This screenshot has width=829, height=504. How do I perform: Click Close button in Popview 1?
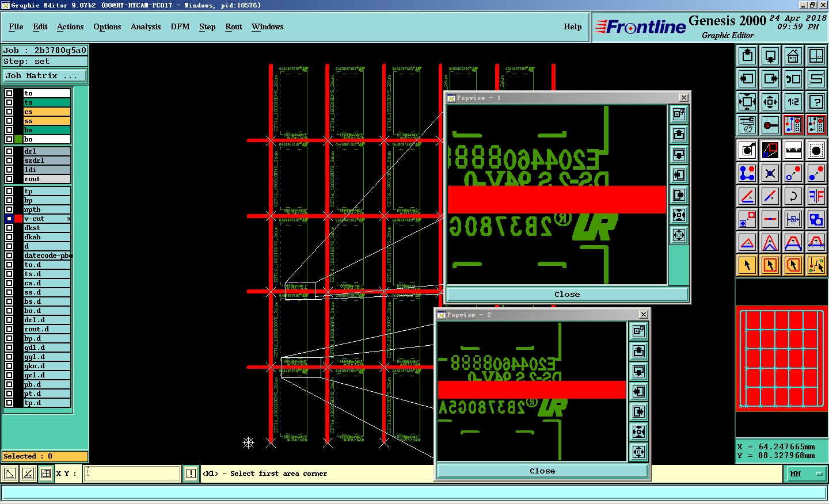pyautogui.click(x=567, y=294)
